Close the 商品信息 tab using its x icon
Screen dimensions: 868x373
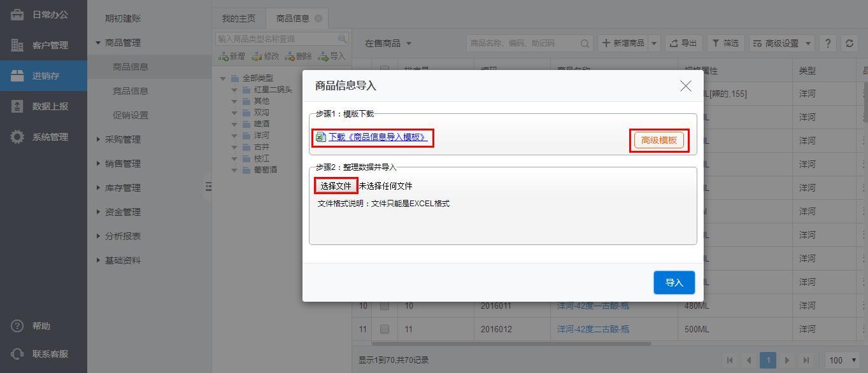(318, 18)
